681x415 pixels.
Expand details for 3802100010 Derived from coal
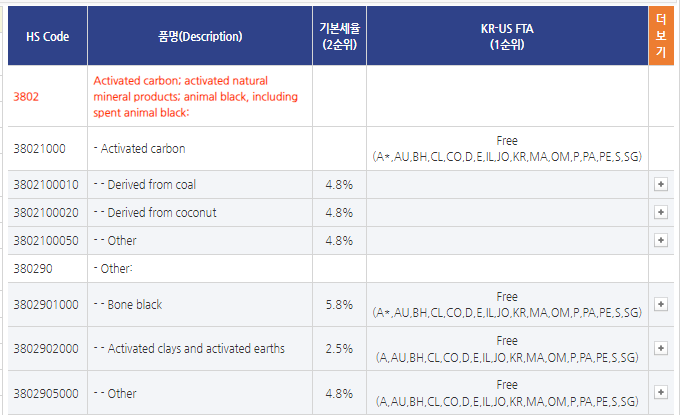point(661,184)
